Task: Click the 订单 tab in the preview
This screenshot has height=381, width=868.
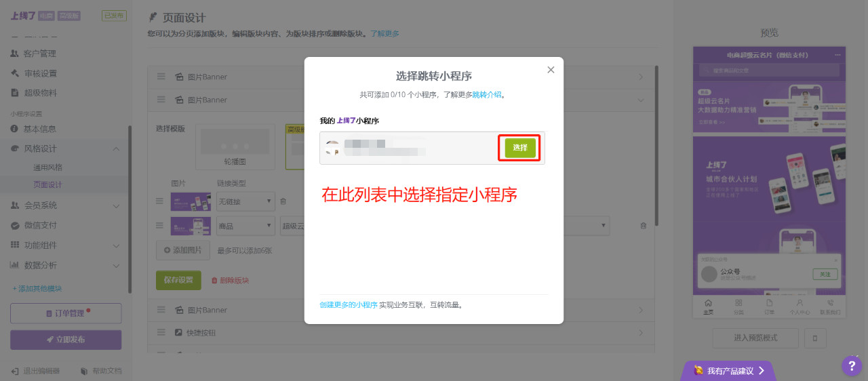Action: click(x=769, y=307)
